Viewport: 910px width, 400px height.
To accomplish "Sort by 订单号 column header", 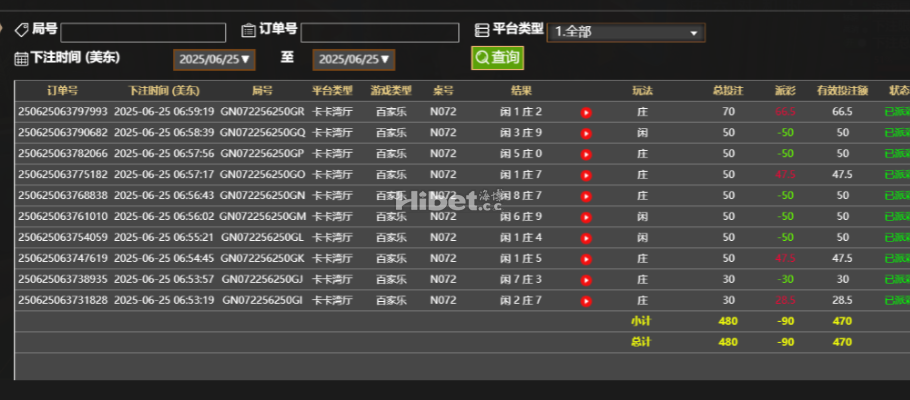I will 63,91.
